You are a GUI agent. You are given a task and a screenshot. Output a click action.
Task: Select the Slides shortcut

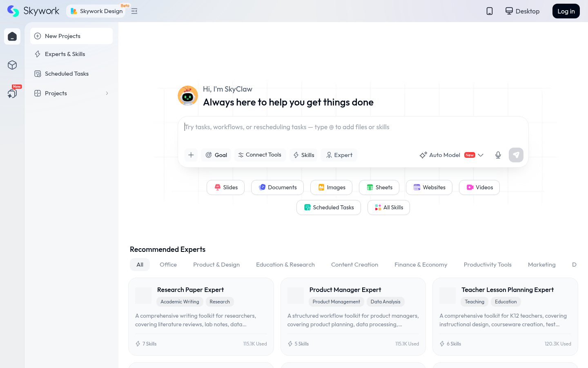pyautogui.click(x=225, y=187)
